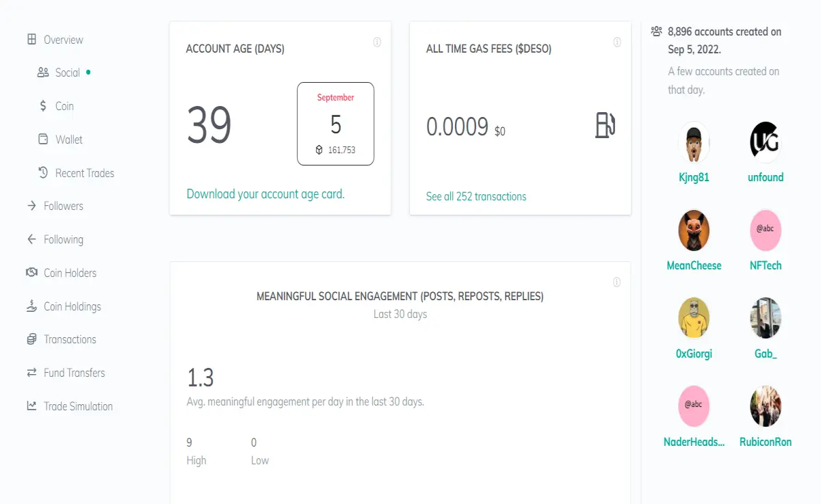This screenshot has width=821, height=504.
Task: Open the Coin Holdings page
Action: tap(73, 306)
